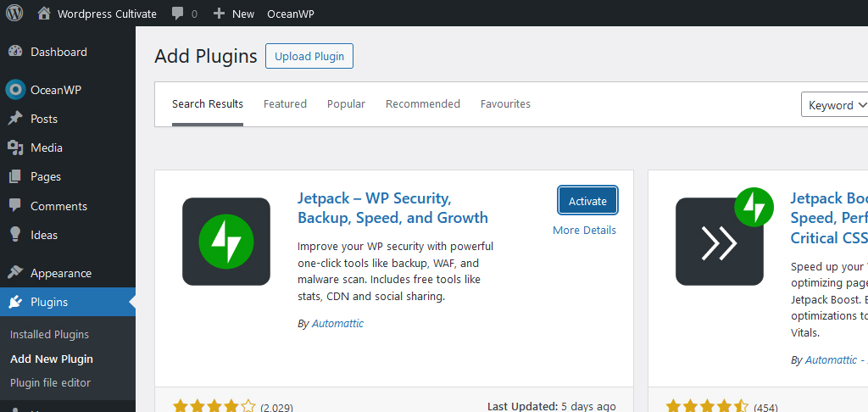868x412 pixels.
Task: Click the Media icon in sidebar
Action: click(x=15, y=148)
